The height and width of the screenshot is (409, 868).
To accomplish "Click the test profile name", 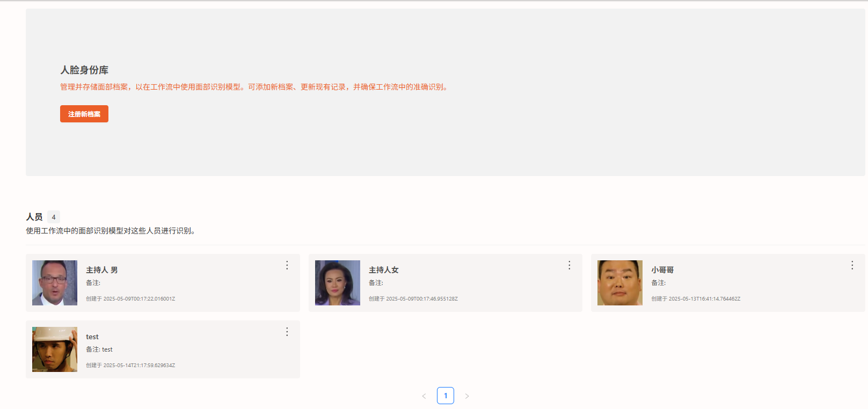I will [x=92, y=337].
